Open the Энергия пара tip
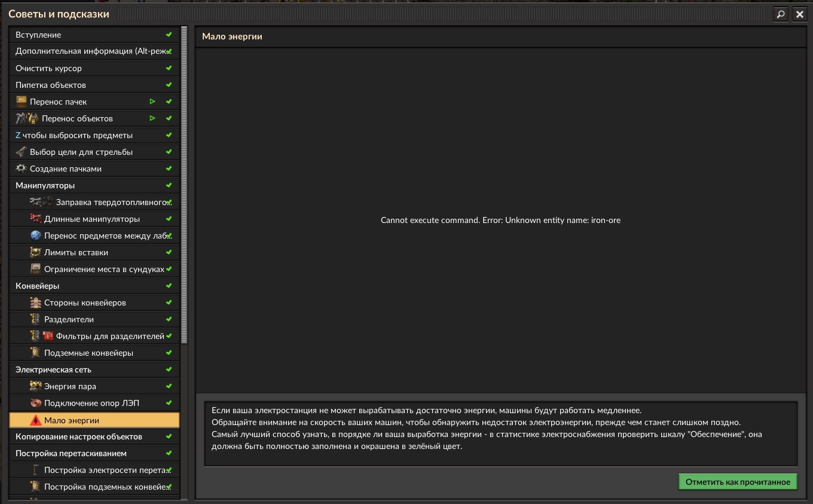Viewport: 813px width, 504px height. coord(94,386)
